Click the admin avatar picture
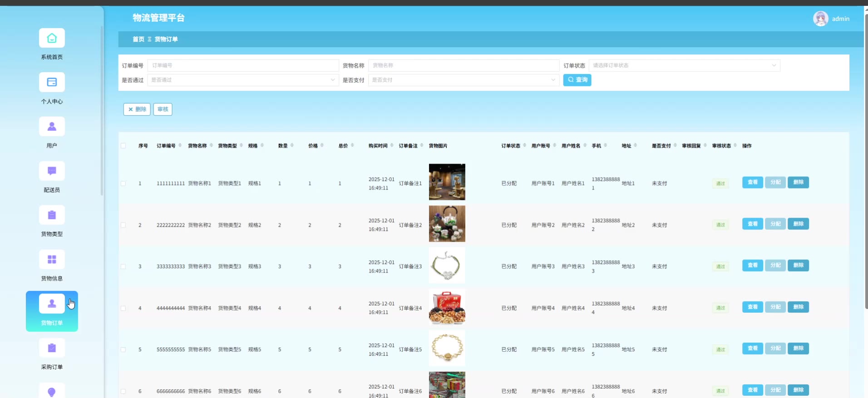 [820, 19]
